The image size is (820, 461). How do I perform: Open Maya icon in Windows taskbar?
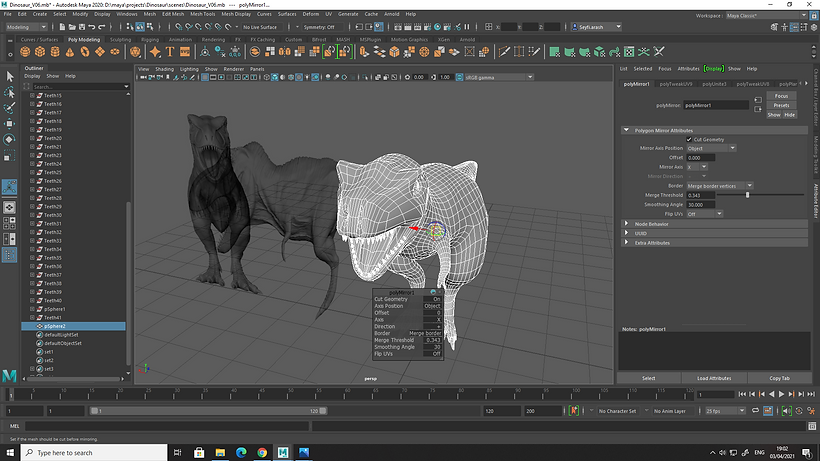point(283,453)
